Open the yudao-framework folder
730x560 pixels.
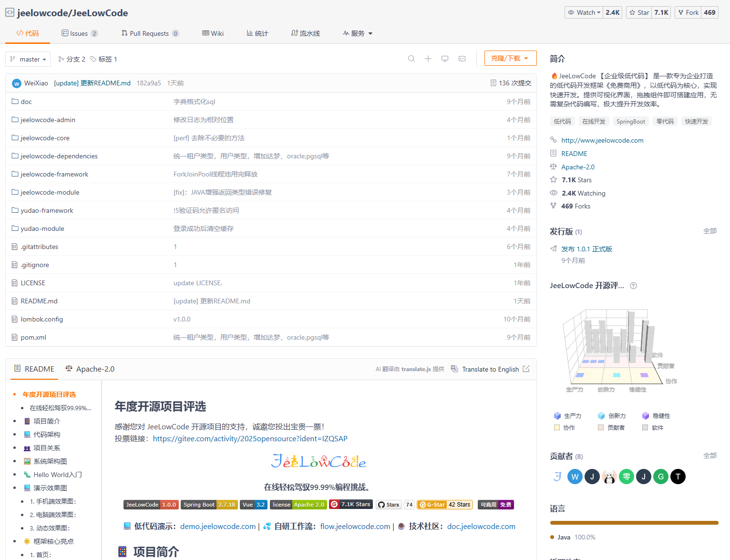(x=47, y=210)
